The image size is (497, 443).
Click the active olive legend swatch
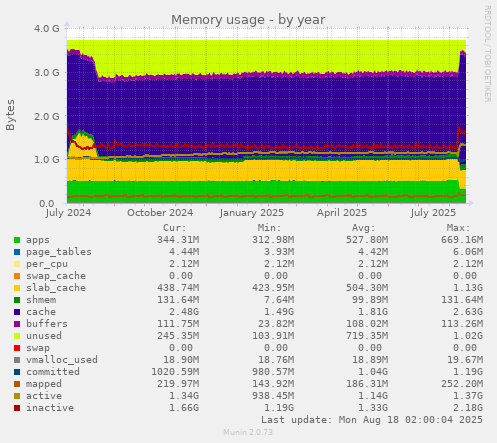(x=17, y=396)
